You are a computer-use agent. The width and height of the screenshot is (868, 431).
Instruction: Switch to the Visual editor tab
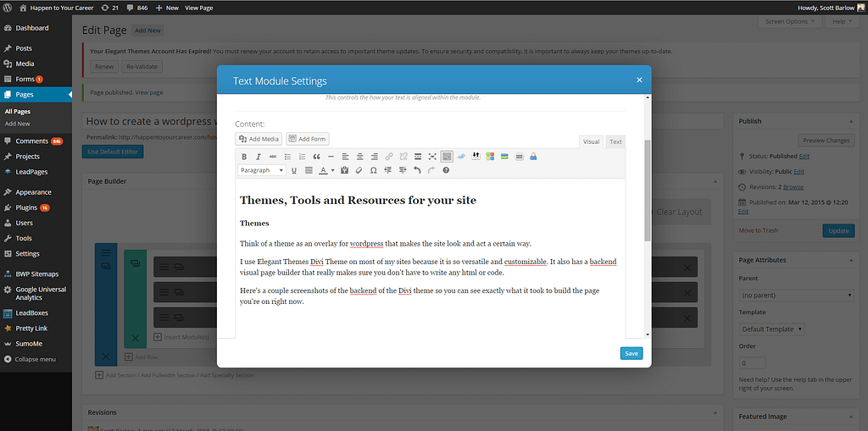pos(591,141)
